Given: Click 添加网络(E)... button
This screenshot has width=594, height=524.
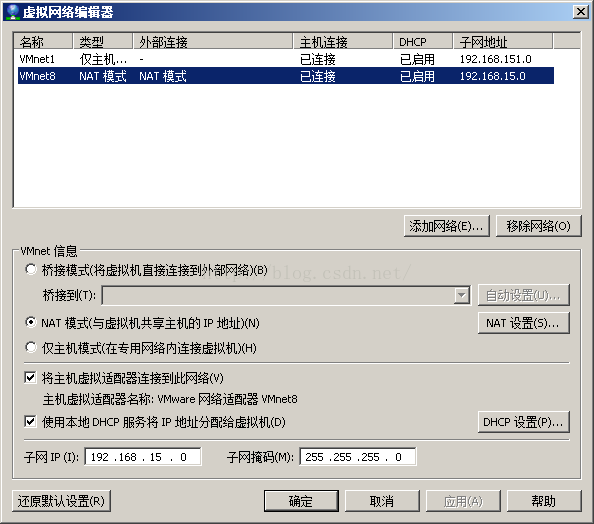Looking at the screenshot, I should coord(447,226).
